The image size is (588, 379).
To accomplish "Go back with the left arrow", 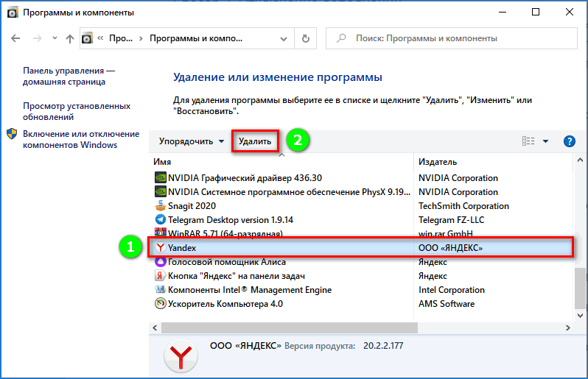I will [x=15, y=38].
